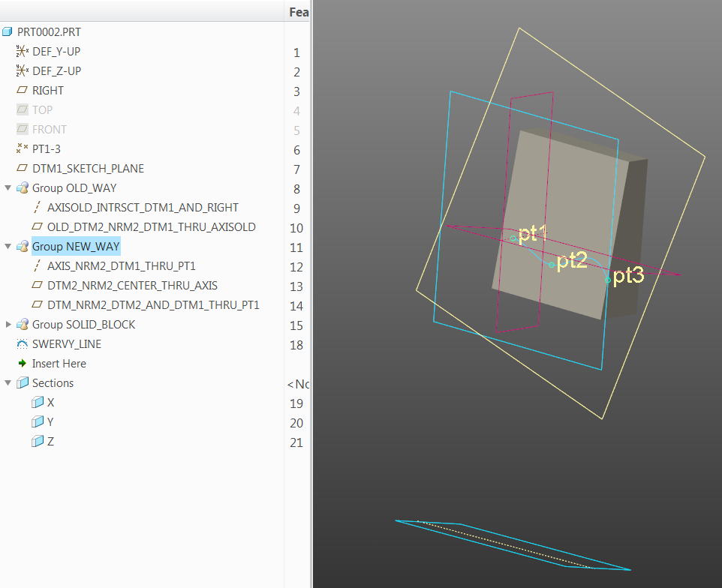Click the AXIS_NRM2_DTM1_THRU_PT1 axis icon

click(x=38, y=265)
